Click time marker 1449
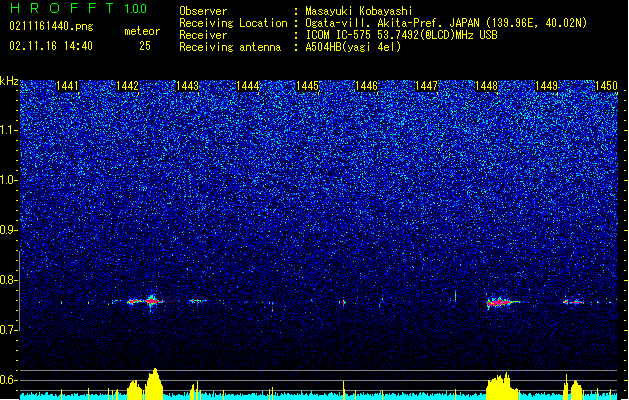Image resolution: width=629 pixels, height=400 pixels. (546, 86)
